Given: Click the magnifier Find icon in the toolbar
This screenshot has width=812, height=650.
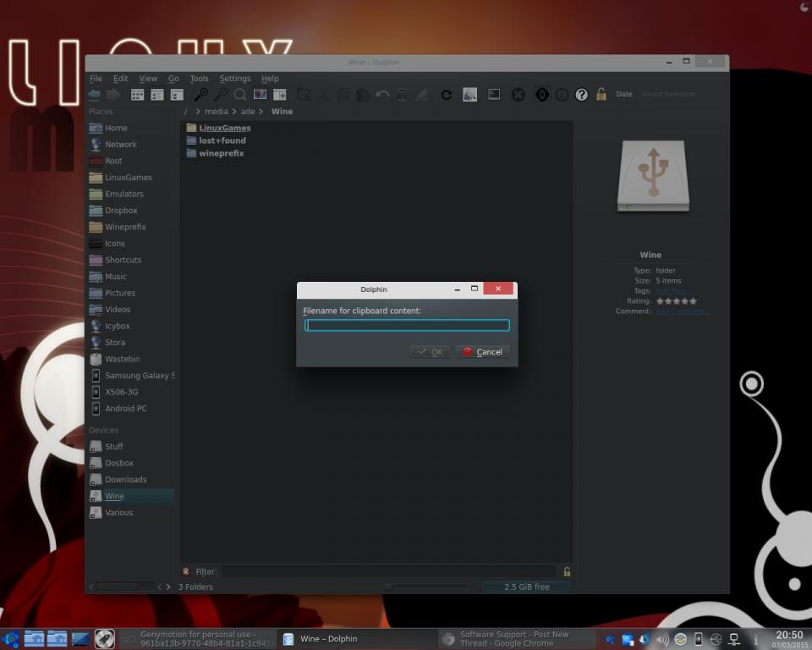Looking at the screenshot, I should pos(240,95).
